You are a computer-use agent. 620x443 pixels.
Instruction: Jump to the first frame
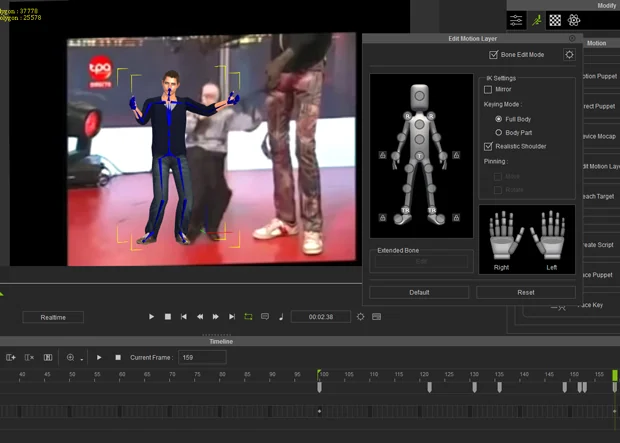(183, 317)
